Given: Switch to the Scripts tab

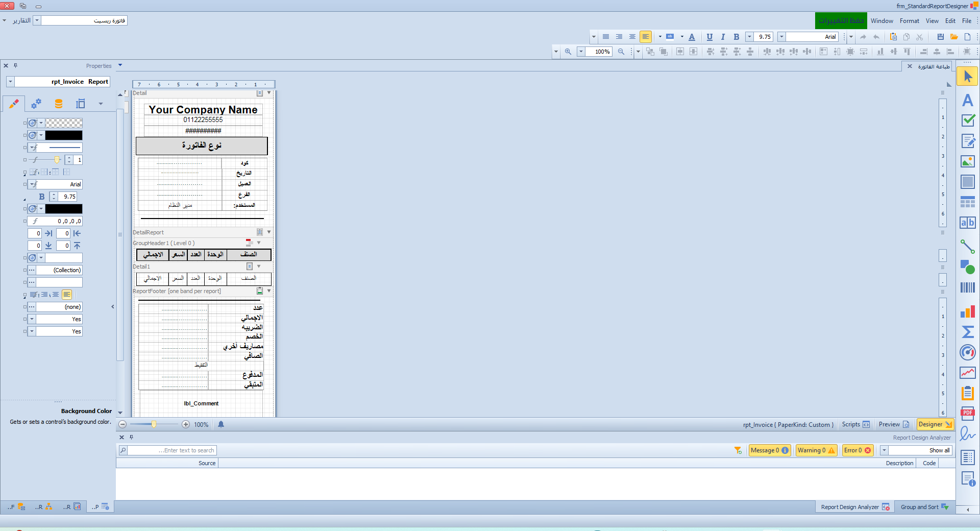Looking at the screenshot, I should tap(855, 424).
